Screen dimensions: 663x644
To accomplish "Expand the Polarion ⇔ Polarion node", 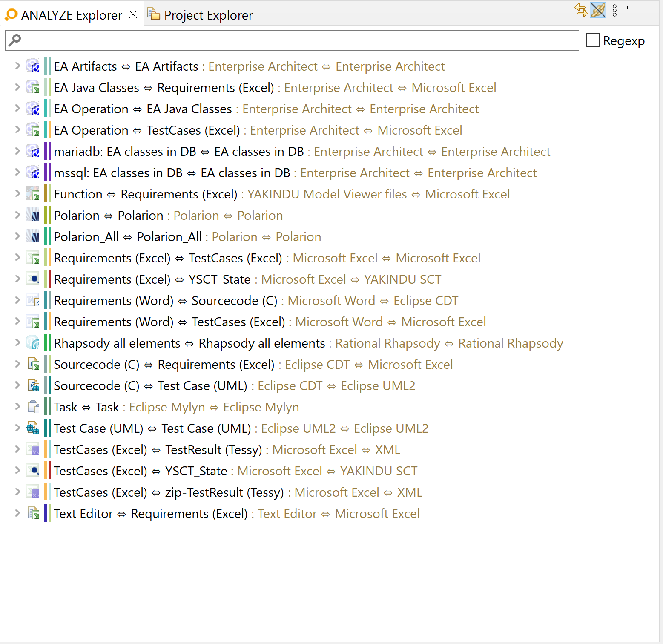I will [x=17, y=215].
